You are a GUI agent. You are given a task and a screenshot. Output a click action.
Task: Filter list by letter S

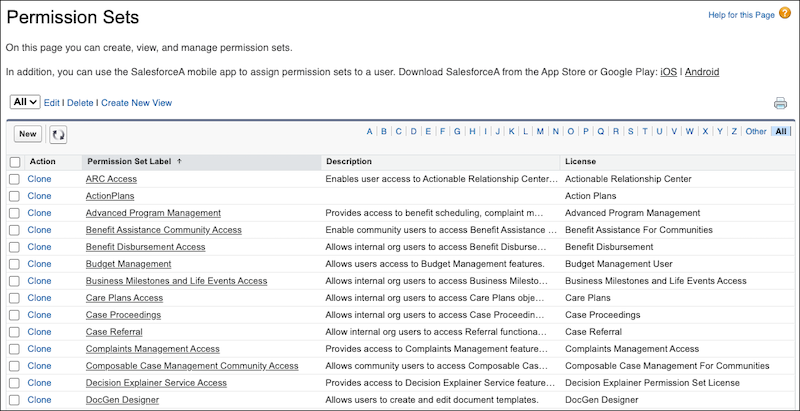(631, 132)
